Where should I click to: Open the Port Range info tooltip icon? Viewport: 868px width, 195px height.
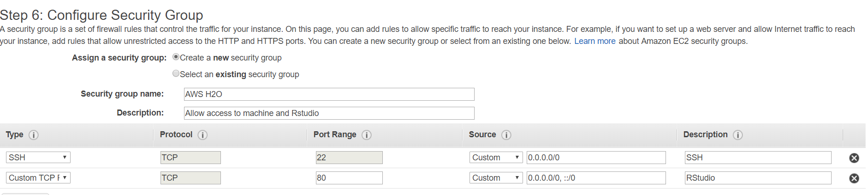pyautogui.click(x=367, y=135)
